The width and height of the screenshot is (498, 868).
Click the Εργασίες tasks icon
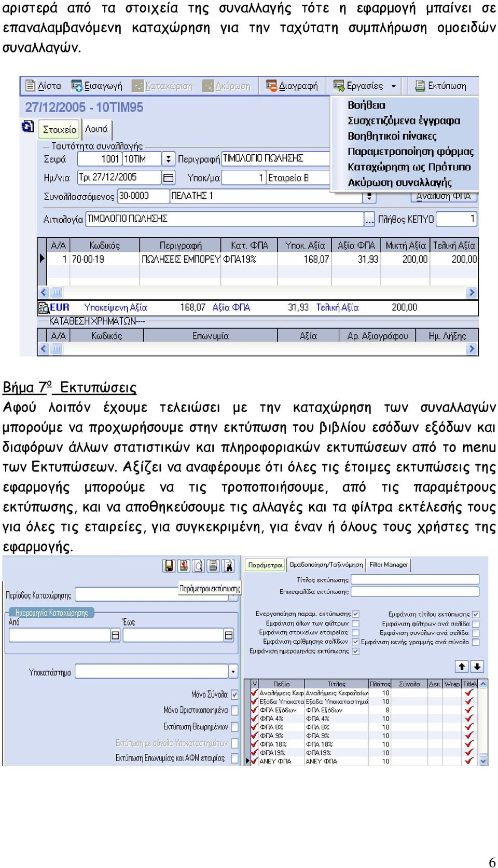coord(339,86)
